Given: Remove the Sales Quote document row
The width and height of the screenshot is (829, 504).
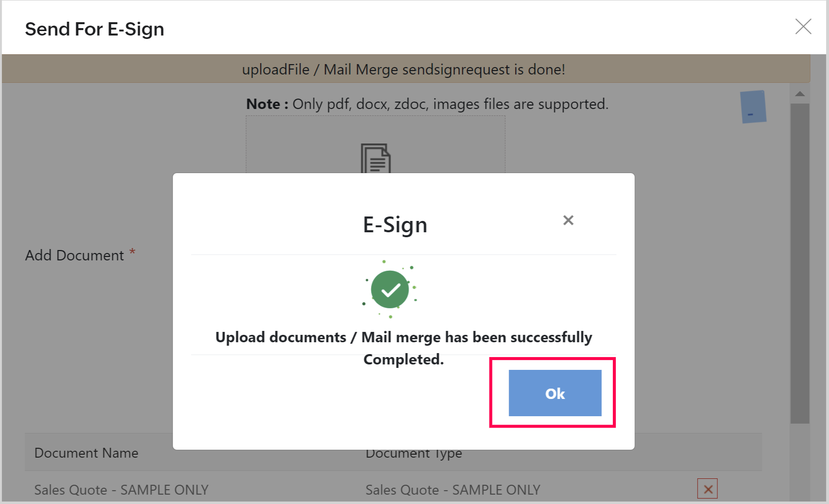Looking at the screenshot, I should pyautogui.click(x=707, y=489).
